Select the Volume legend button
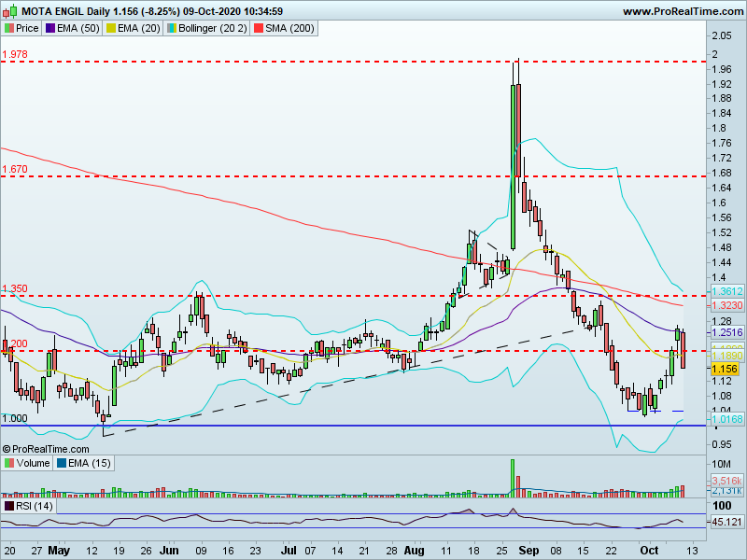747x560 pixels. click(27, 463)
